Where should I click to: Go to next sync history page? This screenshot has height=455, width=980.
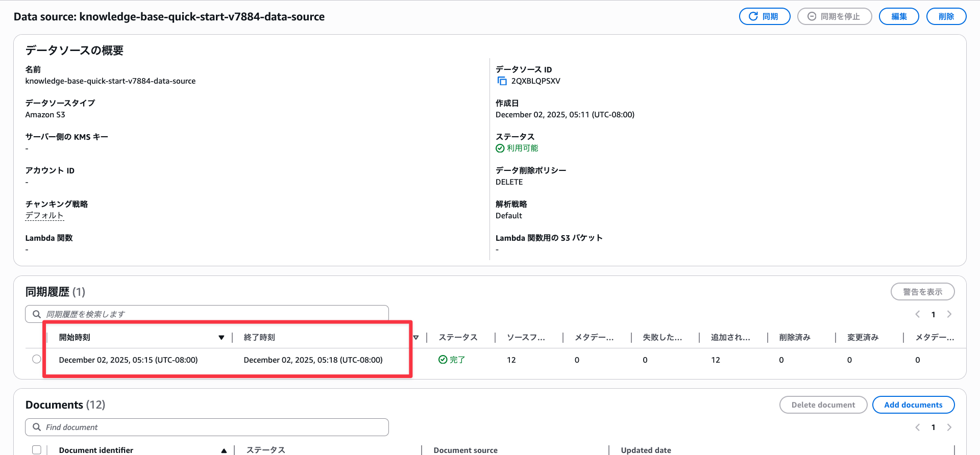click(x=949, y=314)
